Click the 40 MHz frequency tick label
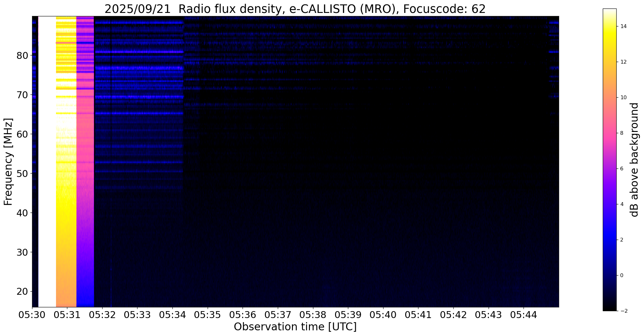Image resolution: width=644 pixels, height=336 pixels. 22,213
